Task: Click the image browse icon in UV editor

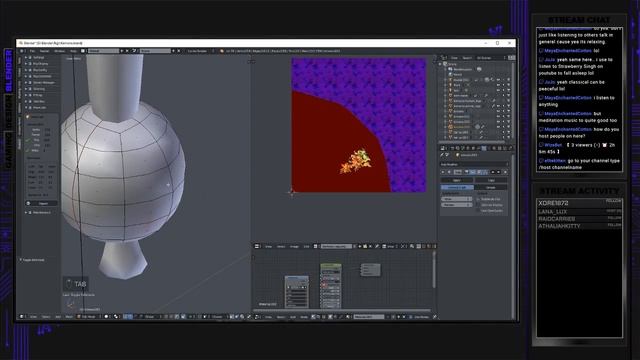Action: pyautogui.click(x=315, y=246)
